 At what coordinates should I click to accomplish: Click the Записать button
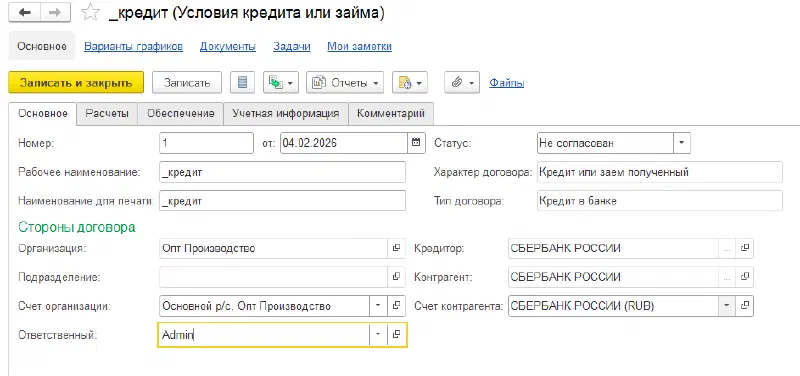[187, 83]
